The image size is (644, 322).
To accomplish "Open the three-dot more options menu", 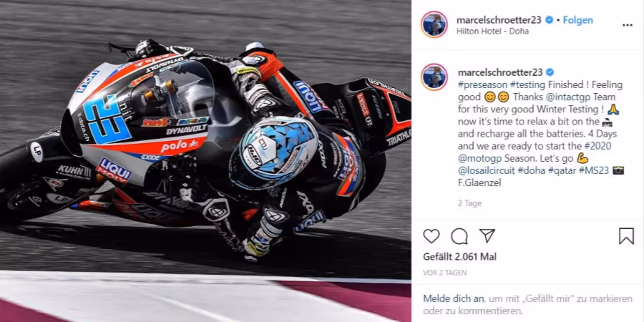I will click(627, 25).
